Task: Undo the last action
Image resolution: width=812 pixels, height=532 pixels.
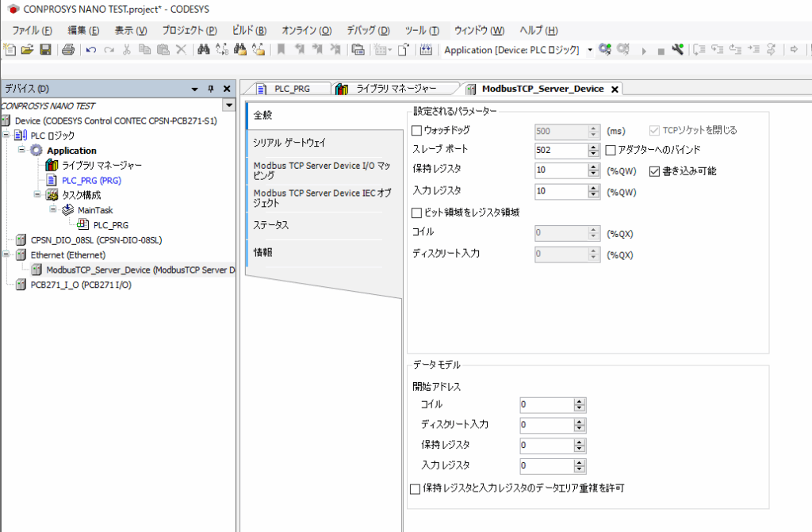Action: 91,50
